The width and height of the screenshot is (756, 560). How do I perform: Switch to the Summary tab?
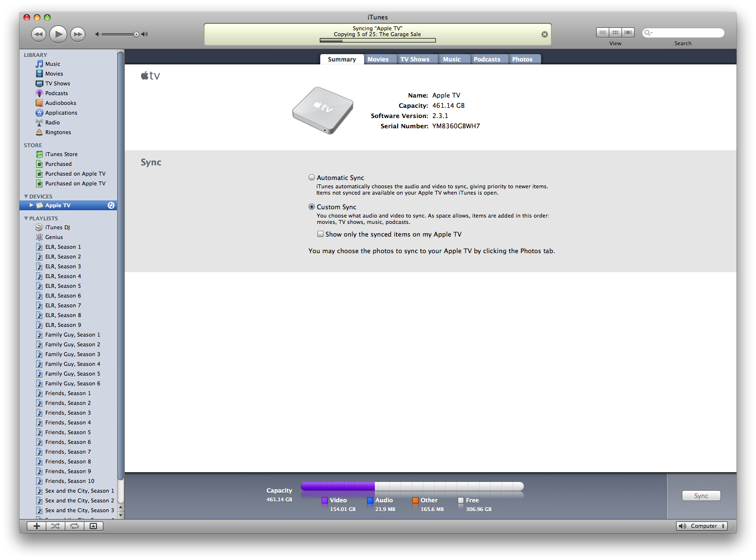click(x=342, y=60)
